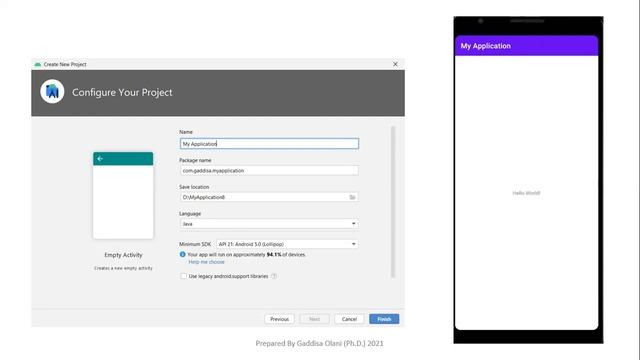This screenshot has height=360, width=640.
Task: Click the Finish button
Action: 384,319
